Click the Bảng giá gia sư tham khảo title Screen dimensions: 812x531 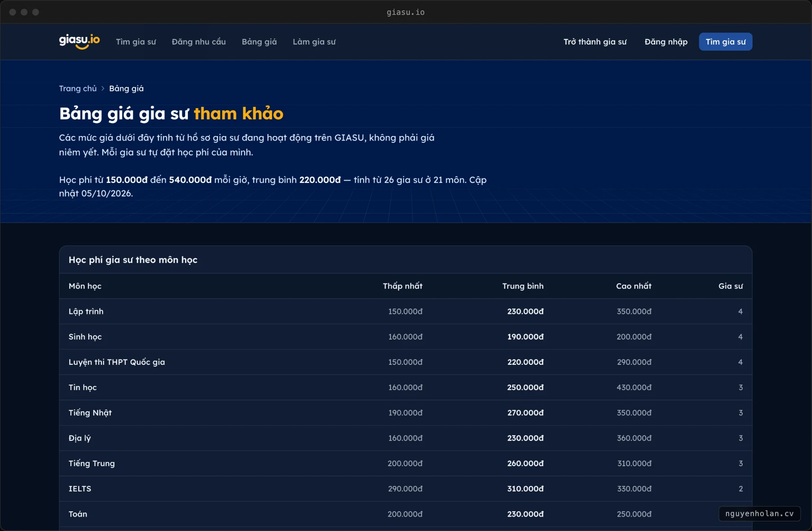point(171,113)
